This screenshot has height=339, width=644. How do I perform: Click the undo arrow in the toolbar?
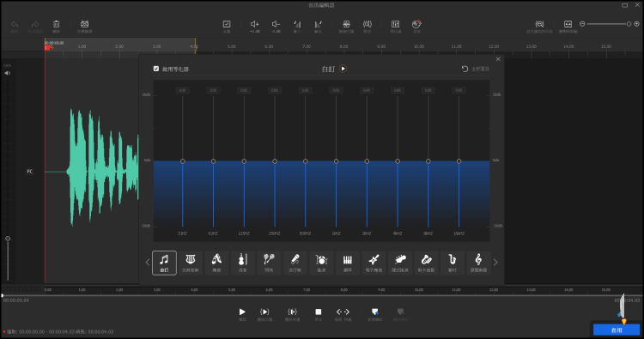pos(15,24)
